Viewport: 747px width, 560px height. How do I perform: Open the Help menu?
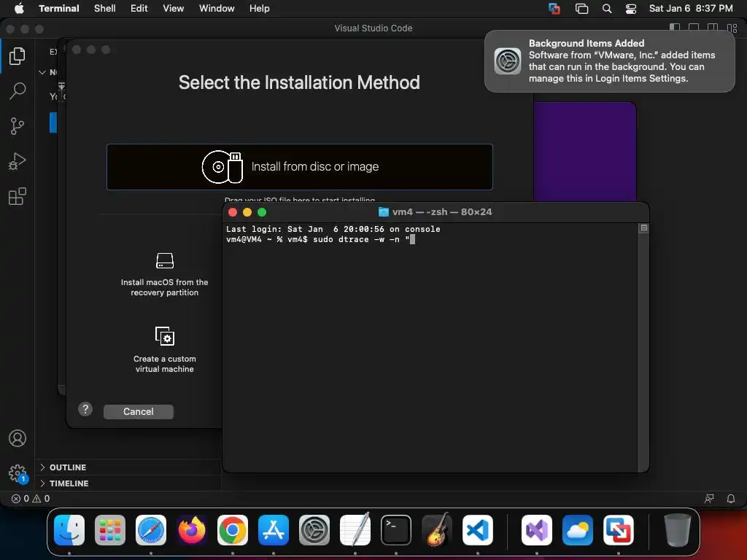(x=260, y=8)
